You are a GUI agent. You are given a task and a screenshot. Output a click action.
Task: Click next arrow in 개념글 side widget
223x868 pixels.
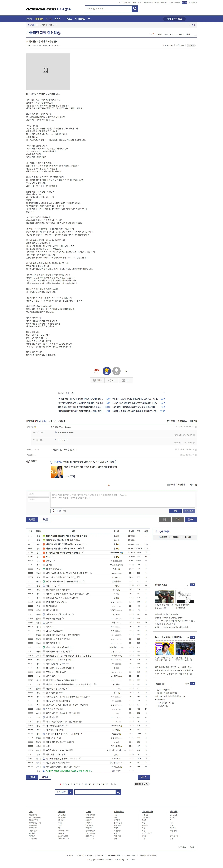coord(194,684)
